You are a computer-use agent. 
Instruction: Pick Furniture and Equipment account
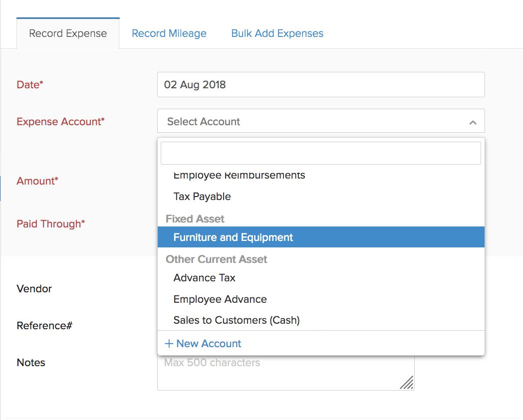coord(233,237)
